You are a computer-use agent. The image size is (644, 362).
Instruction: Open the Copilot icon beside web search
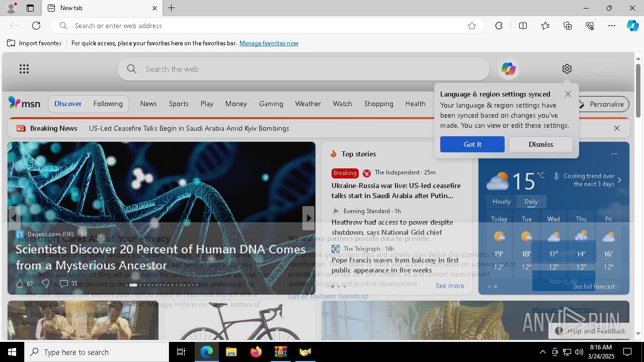point(508,69)
